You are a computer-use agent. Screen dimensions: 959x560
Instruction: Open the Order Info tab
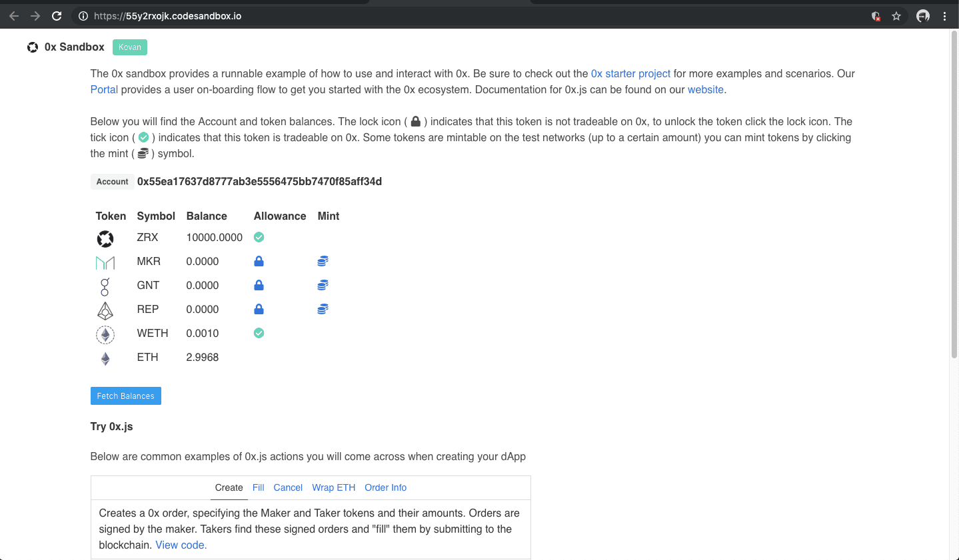[386, 487]
